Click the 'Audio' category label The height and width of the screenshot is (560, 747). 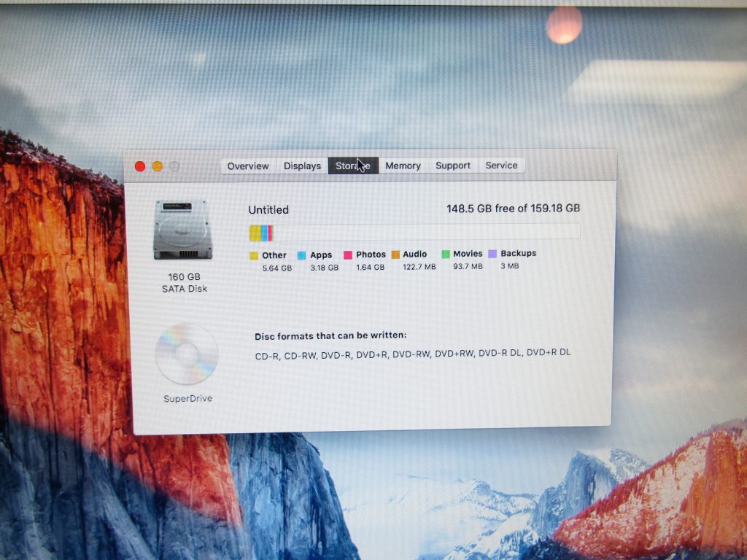click(415, 254)
